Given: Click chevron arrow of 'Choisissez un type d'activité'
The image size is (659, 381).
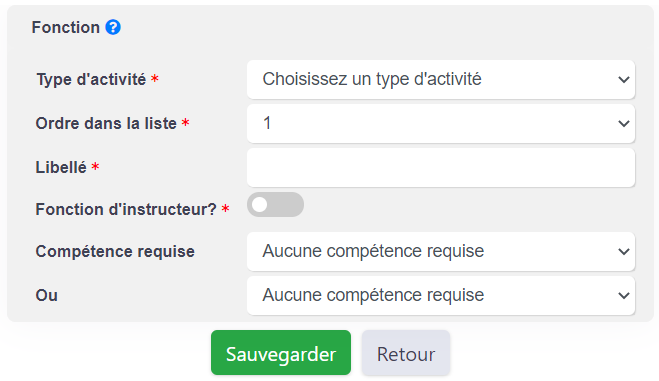Looking at the screenshot, I should point(624,79).
